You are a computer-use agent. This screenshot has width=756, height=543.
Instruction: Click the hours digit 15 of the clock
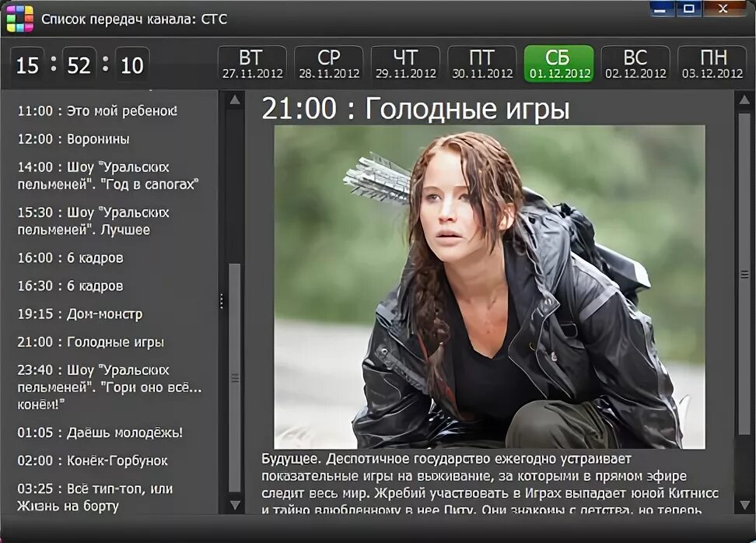click(x=27, y=65)
